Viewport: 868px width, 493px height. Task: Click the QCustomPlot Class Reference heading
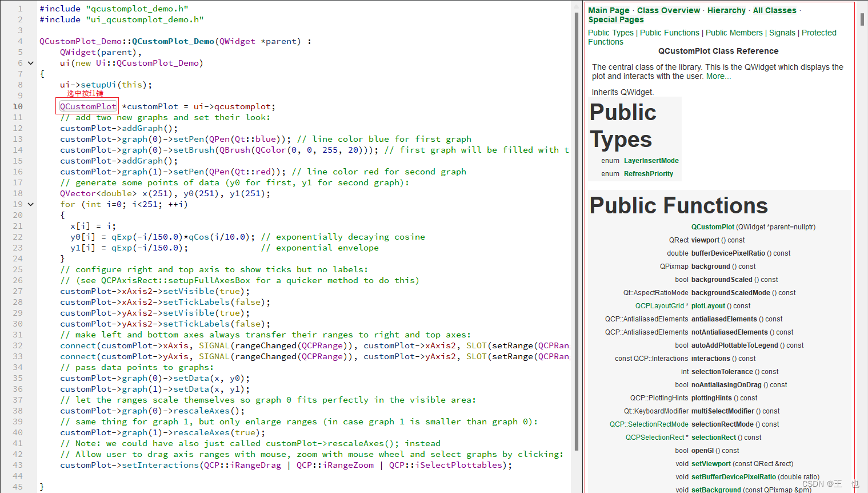pyautogui.click(x=718, y=51)
